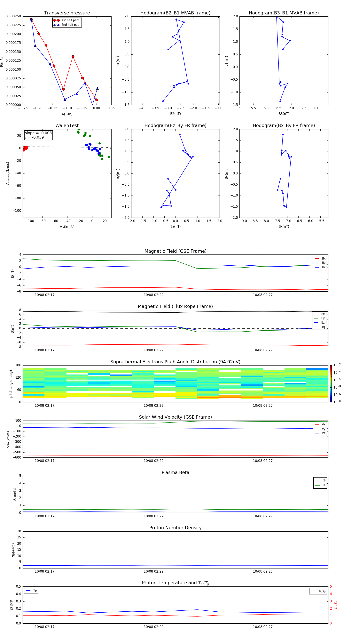Click the 'B2(nT)' x-axis label
The image size is (351, 644).
point(175,114)
